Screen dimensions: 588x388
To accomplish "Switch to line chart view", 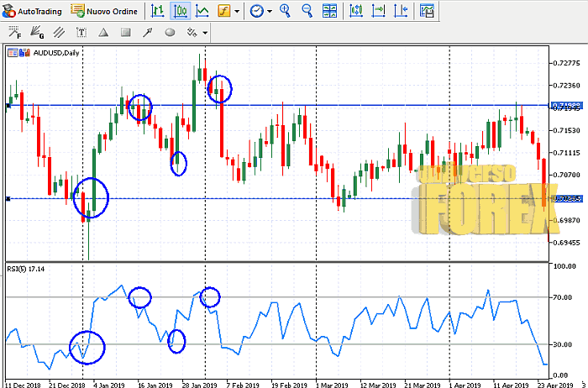I will click(x=202, y=11).
